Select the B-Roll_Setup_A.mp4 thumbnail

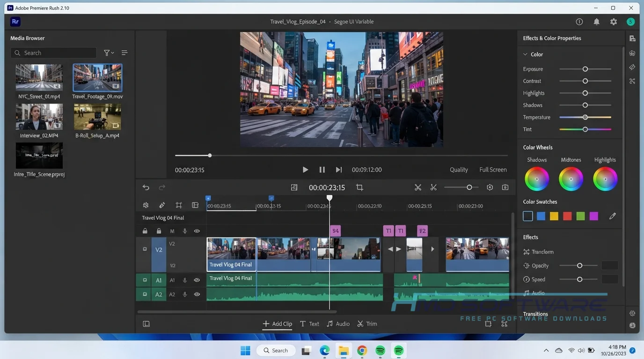tap(97, 117)
